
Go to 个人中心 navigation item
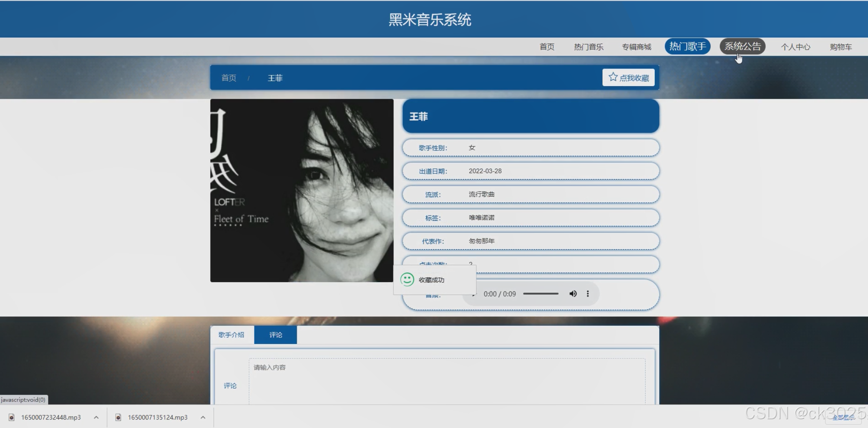795,47
